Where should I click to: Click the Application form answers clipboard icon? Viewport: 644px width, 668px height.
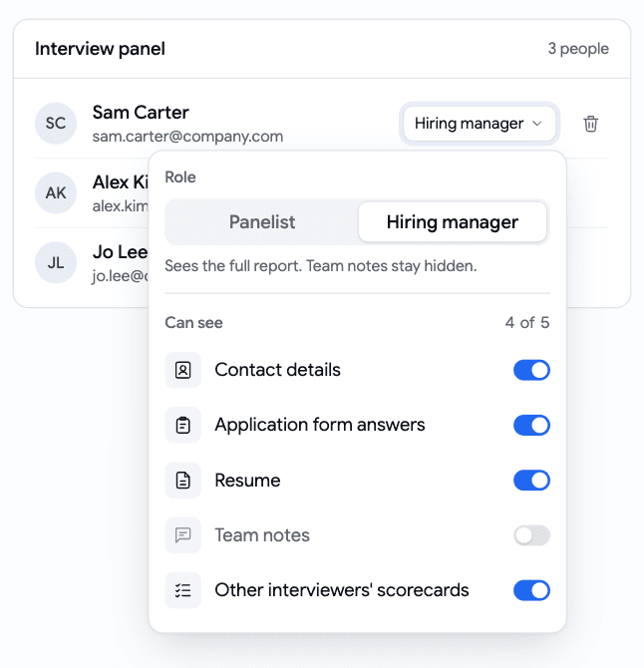pyautogui.click(x=183, y=425)
